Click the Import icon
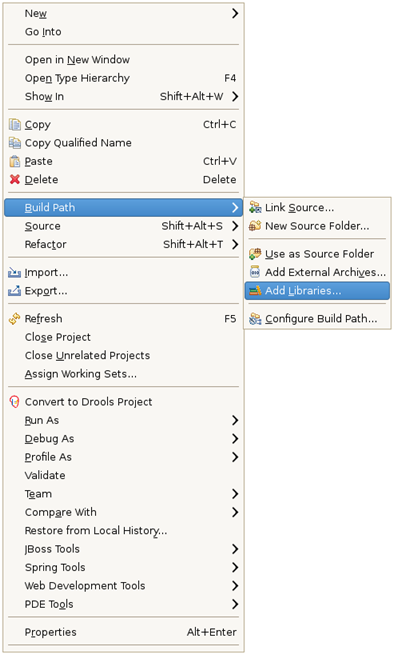The height and width of the screenshot is (654, 393). (15, 273)
